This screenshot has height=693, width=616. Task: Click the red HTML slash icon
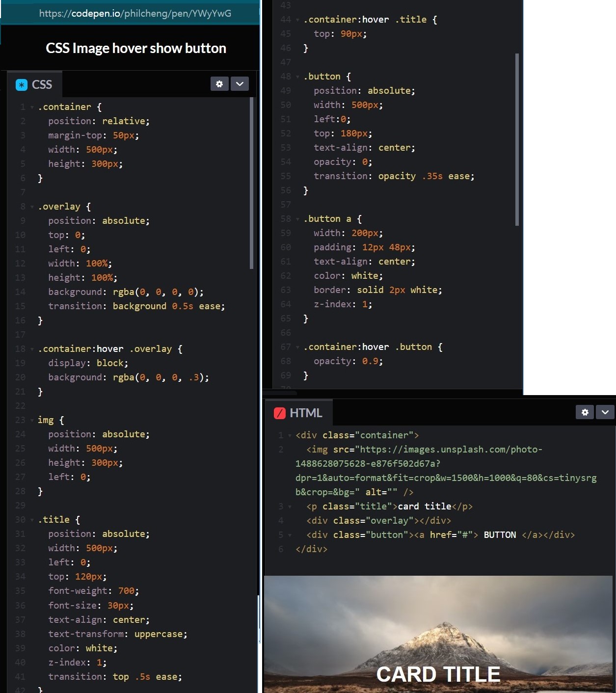pyautogui.click(x=280, y=413)
